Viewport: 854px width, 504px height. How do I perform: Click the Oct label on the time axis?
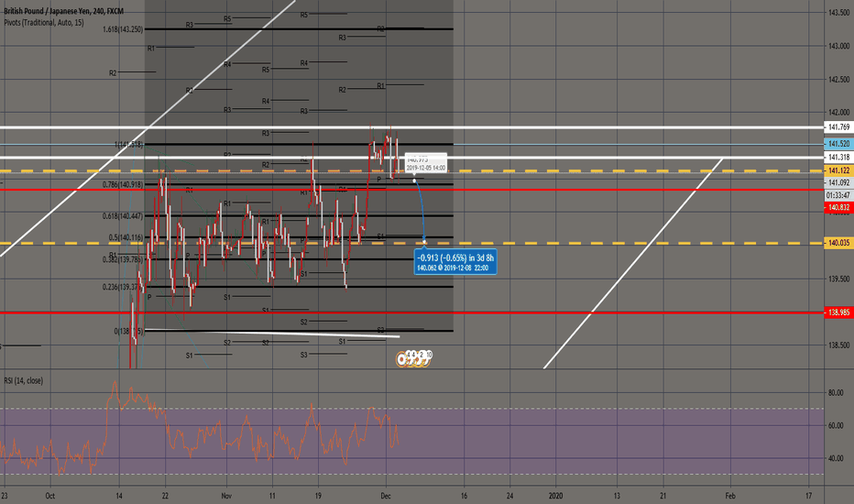50,496
